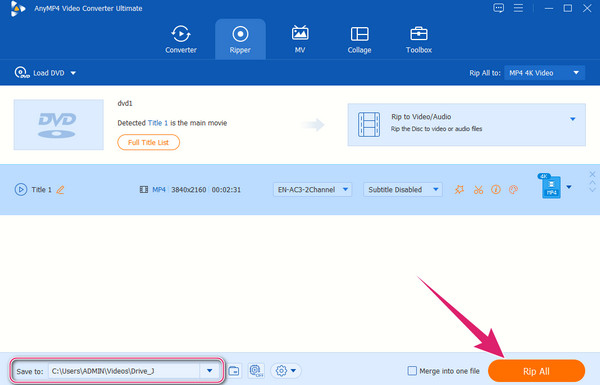The width and height of the screenshot is (600, 385).
Task: Open the Save to path dropdown
Action: [x=209, y=371]
